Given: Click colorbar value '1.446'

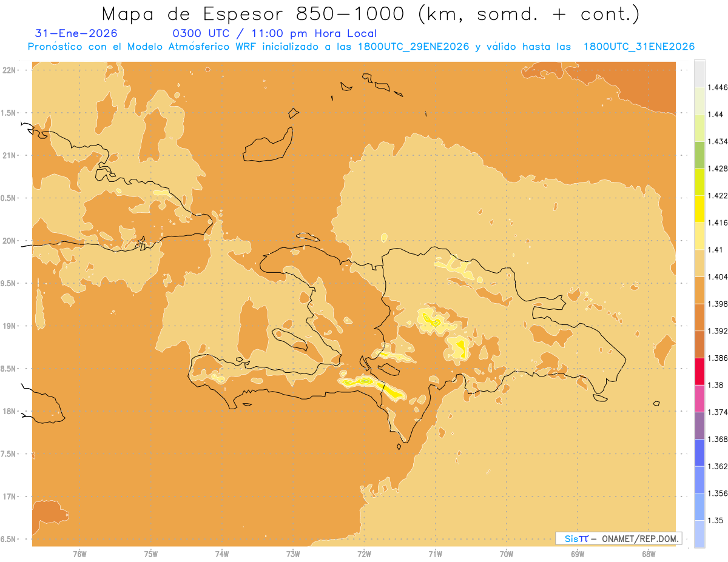Looking at the screenshot, I should 719,87.
